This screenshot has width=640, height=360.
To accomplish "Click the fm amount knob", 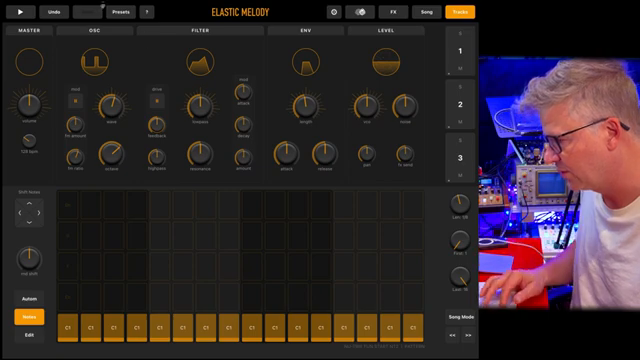I will [76, 125].
